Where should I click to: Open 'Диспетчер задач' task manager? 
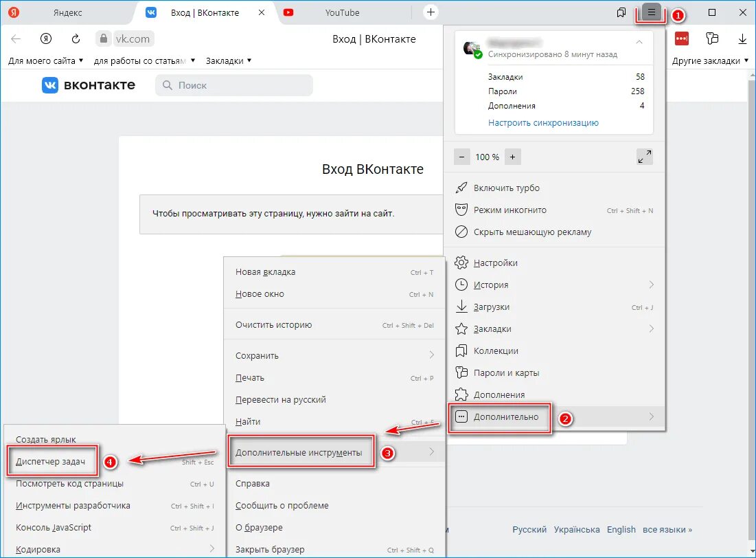click(x=115, y=462)
